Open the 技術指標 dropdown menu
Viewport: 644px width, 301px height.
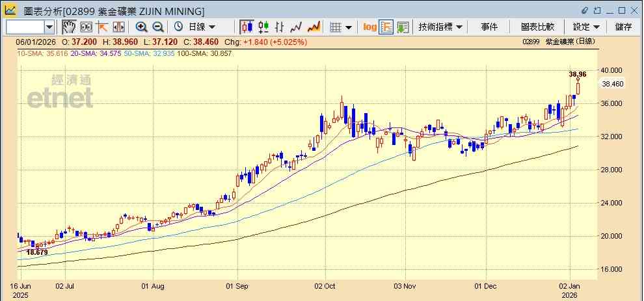(440, 27)
